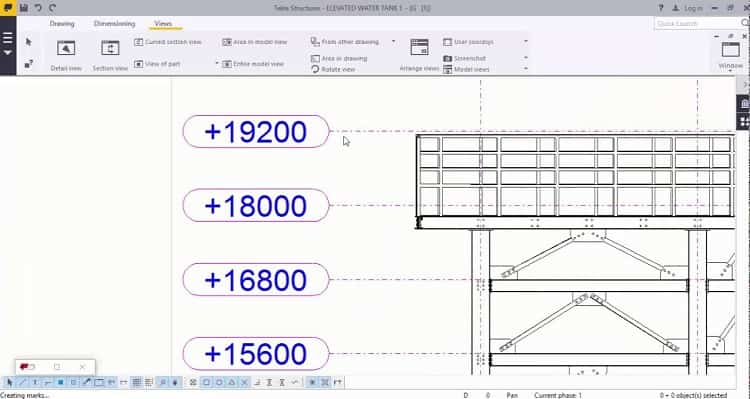Expand the Window dropdown arrow
The width and height of the screenshot is (750, 399).
pyautogui.click(x=730, y=71)
